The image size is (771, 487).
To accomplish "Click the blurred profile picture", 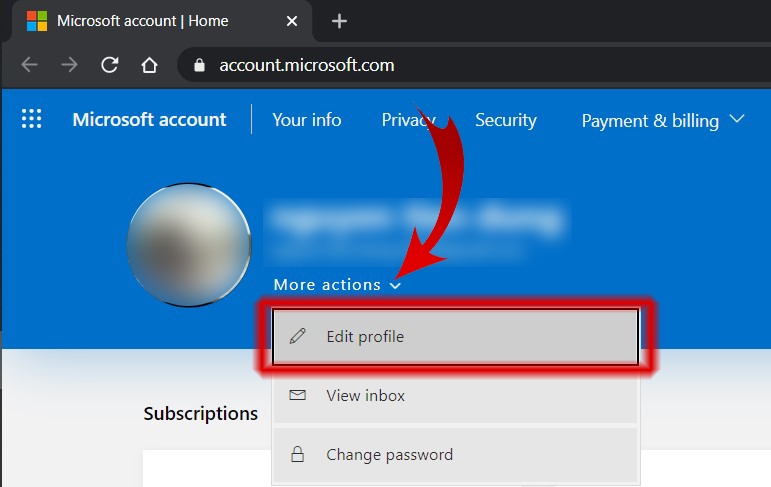I will point(189,244).
